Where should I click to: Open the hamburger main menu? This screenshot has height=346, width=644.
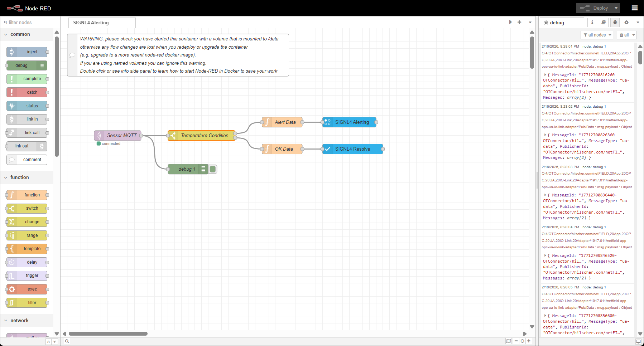point(634,8)
